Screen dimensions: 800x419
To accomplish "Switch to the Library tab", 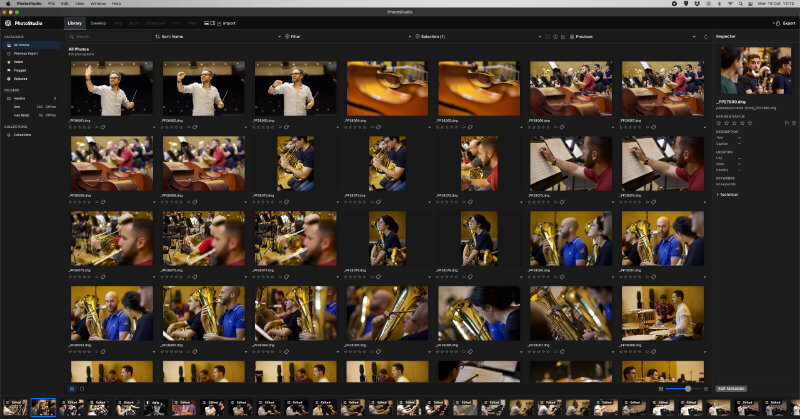I will [x=74, y=23].
